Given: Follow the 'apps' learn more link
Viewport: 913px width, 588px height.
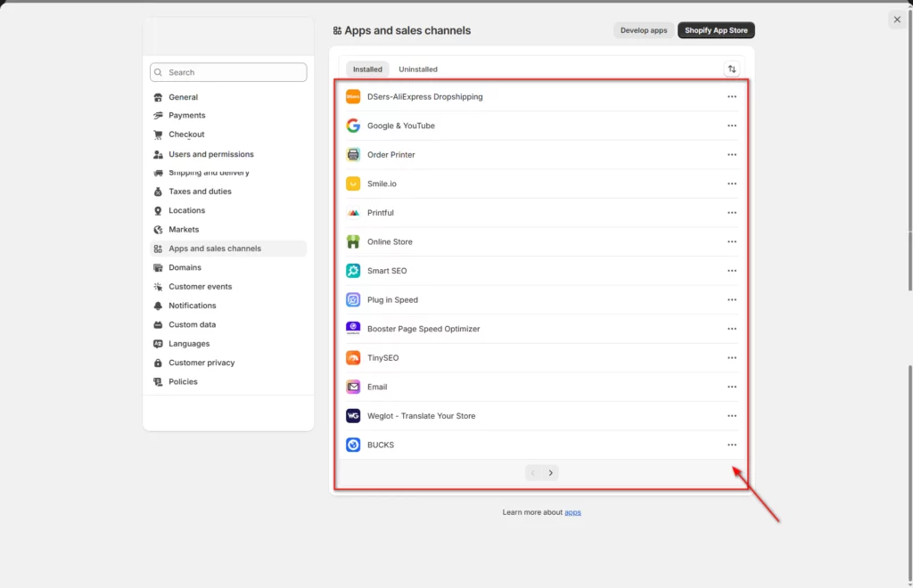Looking at the screenshot, I should tap(572, 512).
